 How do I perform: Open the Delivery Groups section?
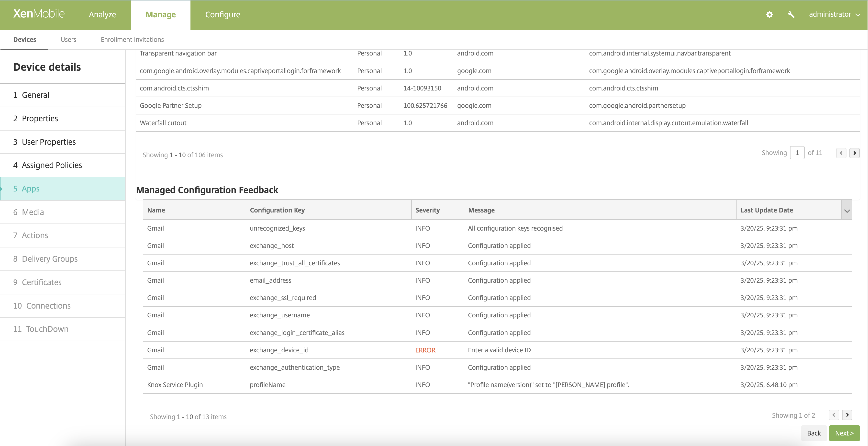(x=50, y=259)
